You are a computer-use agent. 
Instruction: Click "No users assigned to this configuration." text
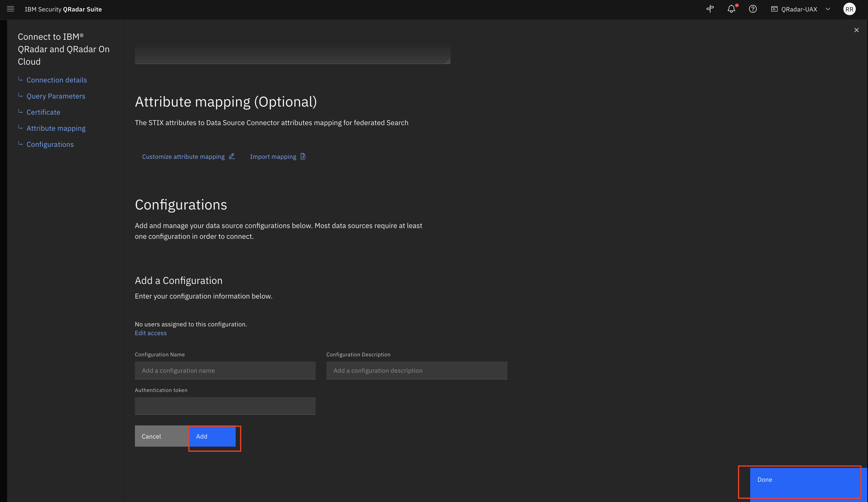click(191, 324)
